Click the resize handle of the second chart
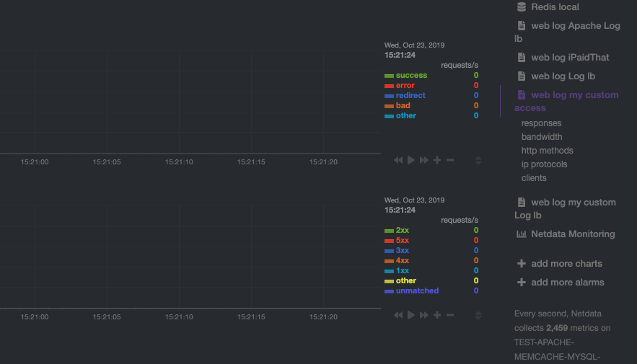637x364 pixels. [x=478, y=315]
